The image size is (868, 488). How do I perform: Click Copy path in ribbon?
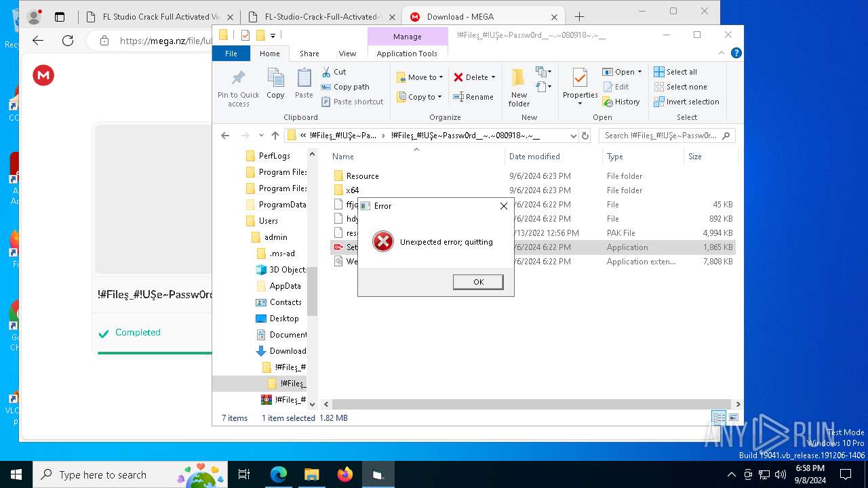tap(345, 87)
